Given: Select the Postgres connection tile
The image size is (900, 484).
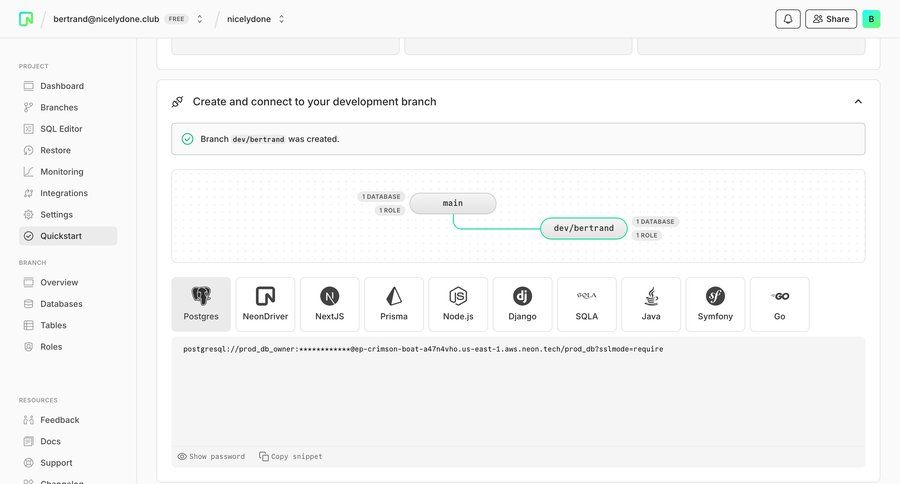Looking at the screenshot, I should (x=201, y=304).
